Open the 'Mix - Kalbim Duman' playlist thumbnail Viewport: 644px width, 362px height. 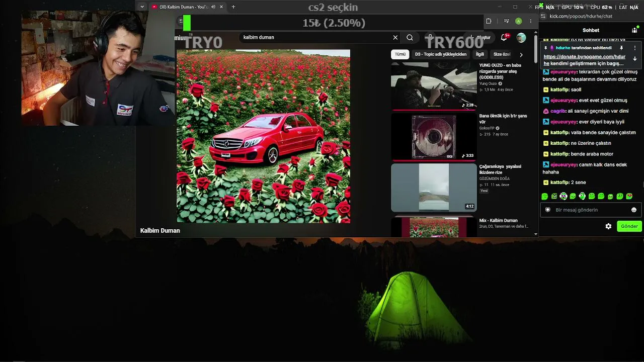point(434,227)
